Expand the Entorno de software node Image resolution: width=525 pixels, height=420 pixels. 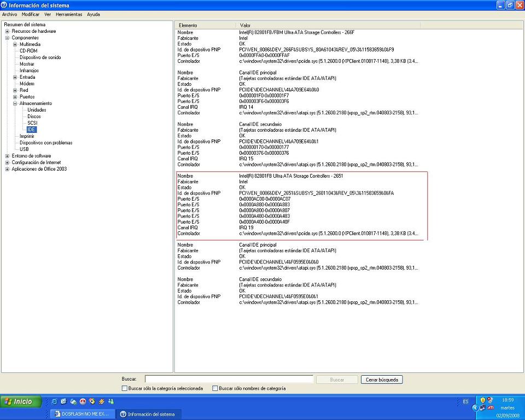tap(7, 156)
